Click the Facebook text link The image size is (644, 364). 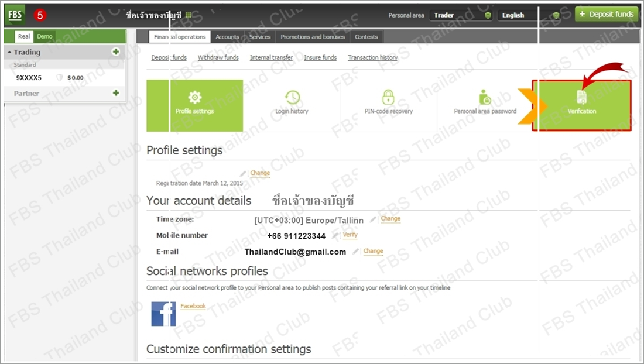click(x=193, y=306)
